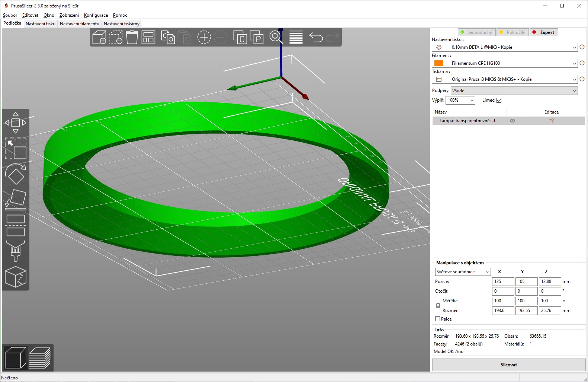588x382 pixels.
Task: Click the Arrange objects icon
Action: 148,38
